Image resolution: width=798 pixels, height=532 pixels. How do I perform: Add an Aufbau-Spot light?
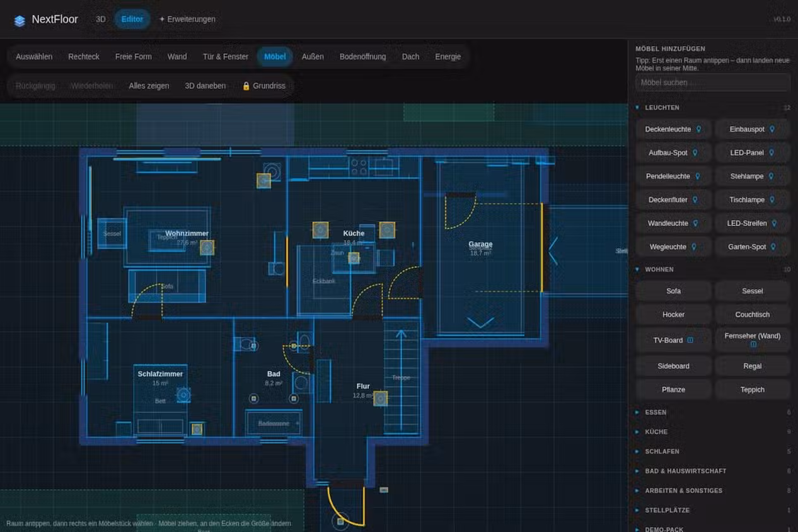673,153
